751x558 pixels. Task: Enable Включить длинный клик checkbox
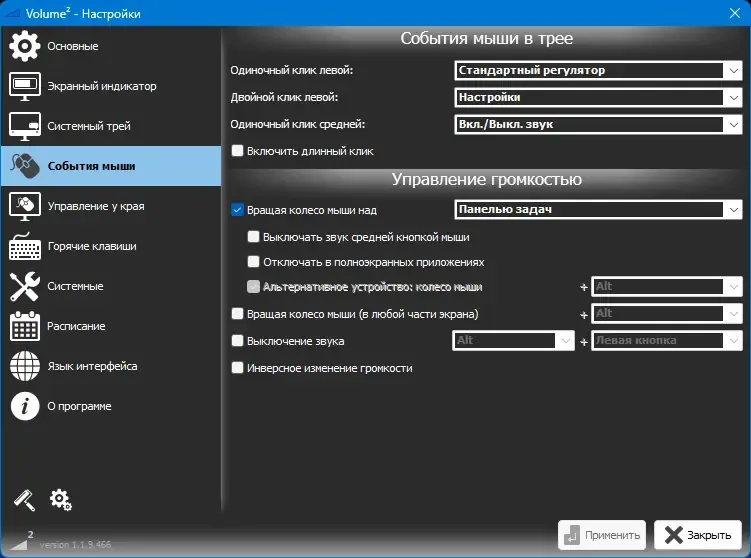pos(238,151)
